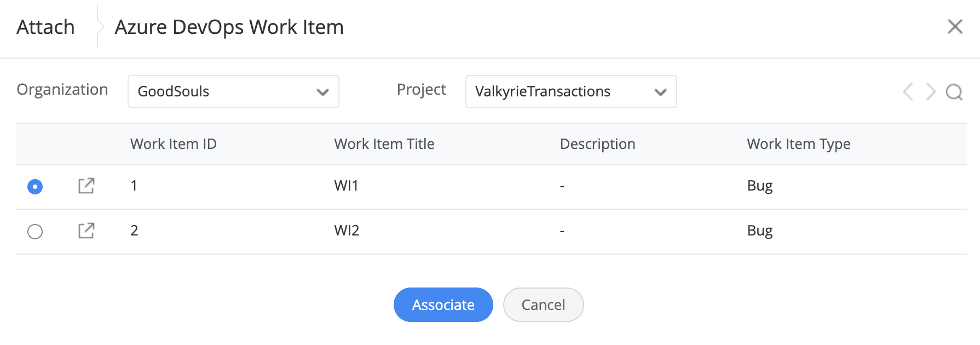This screenshot has height=345, width=980.
Task: Go to previous page of work items
Action: (x=908, y=92)
